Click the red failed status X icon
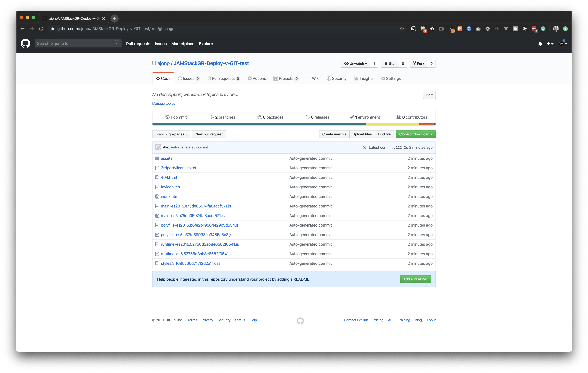Image resolution: width=588 pixels, height=373 pixels. tap(365, 147)
